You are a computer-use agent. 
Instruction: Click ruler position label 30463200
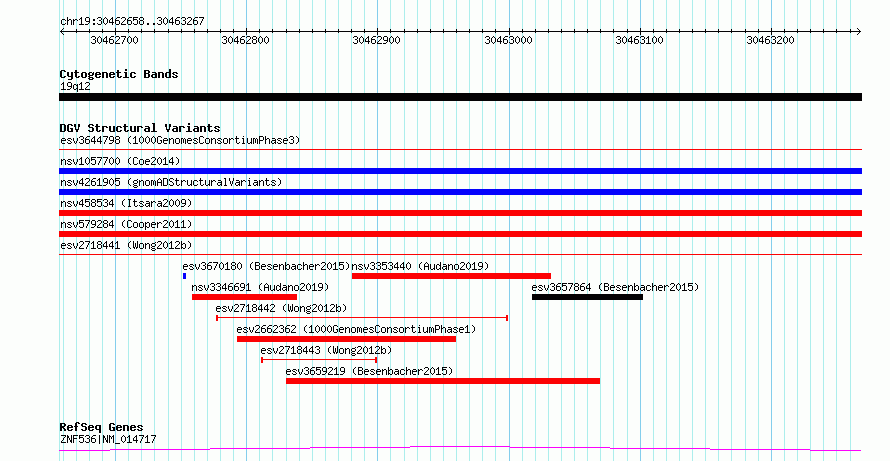(x=770, y=40)
